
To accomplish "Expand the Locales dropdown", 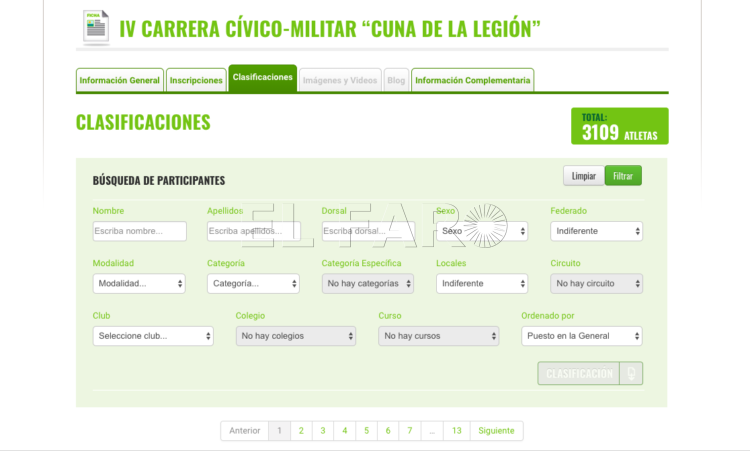I will click(482, 283).
